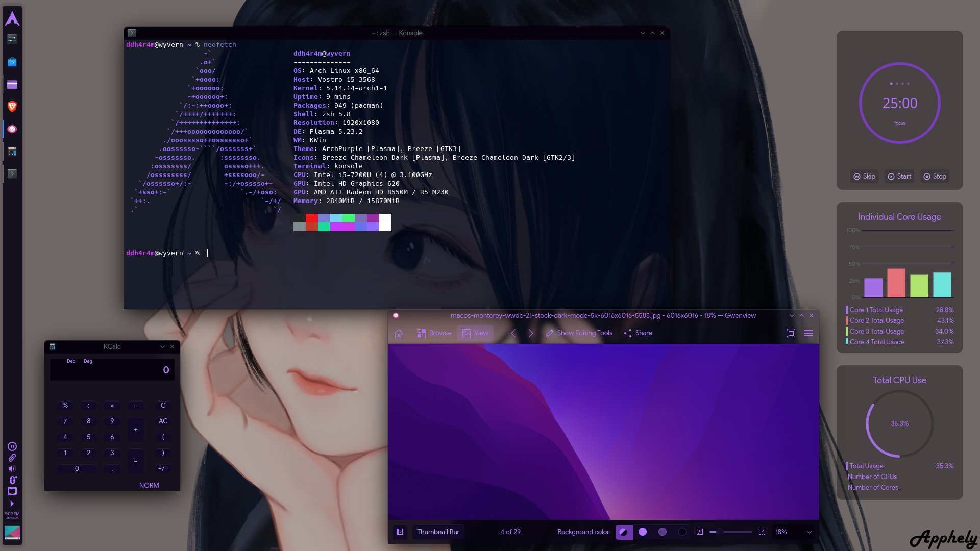Toggle Gwenview fullscreen mode icon
The image size is (980, 551).
(x=791, y=333)
